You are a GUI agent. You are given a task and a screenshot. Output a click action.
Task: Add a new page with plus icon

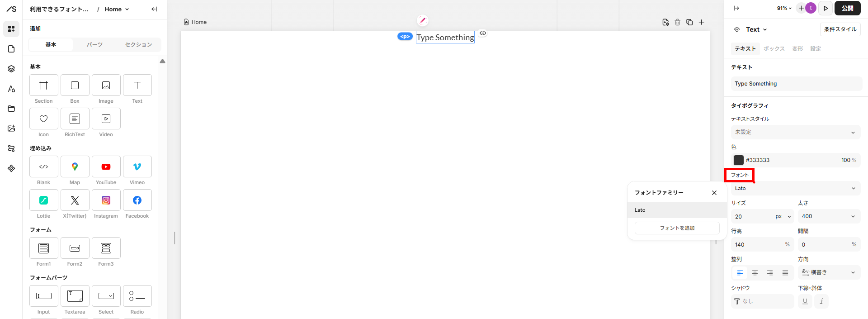pos(702,22)
